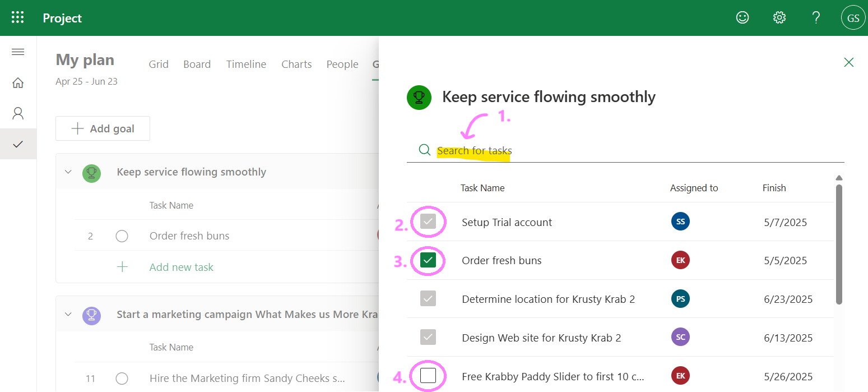The height and width of the screenshot is (392, 868).
Task: Mark Hire the Marketing firm task complete
Action: [122, 379]
